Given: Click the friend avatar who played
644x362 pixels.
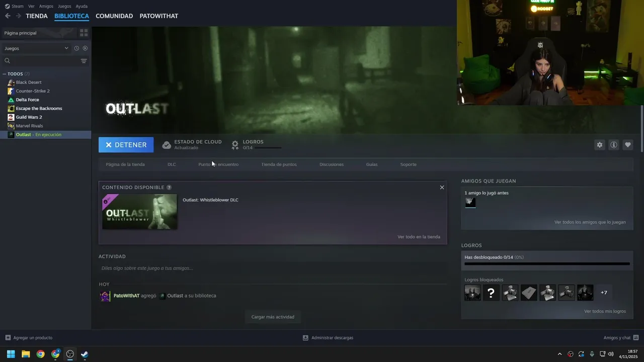Looking at the screenshot, I should [x=470, y=203].
